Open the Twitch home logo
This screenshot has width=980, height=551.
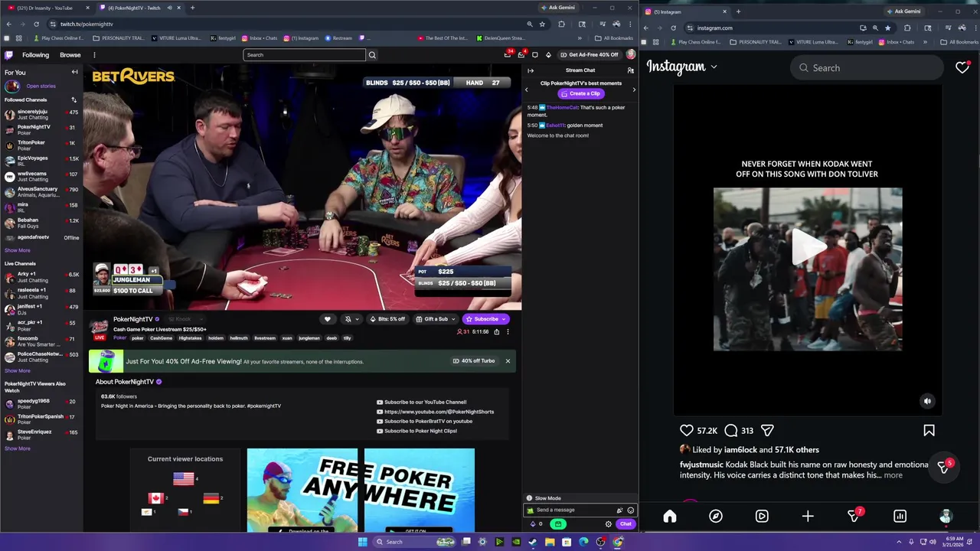pos(9,55)
